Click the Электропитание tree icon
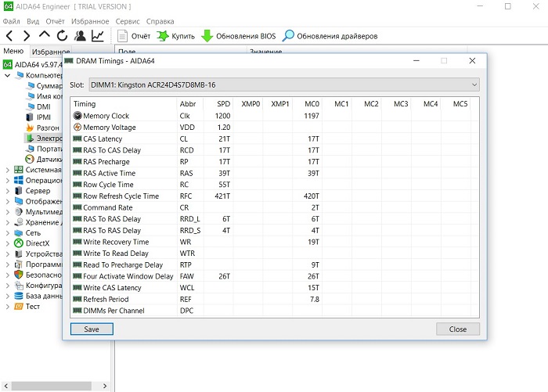Viewport: 548px width, 392px height. (31, 138)
